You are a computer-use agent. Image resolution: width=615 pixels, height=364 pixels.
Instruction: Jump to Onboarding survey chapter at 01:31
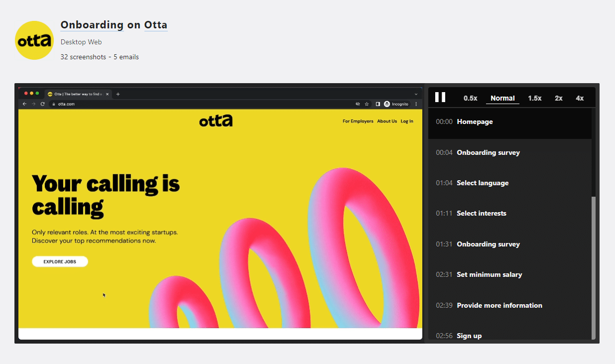pyautogui.click(x=510, y=244)
